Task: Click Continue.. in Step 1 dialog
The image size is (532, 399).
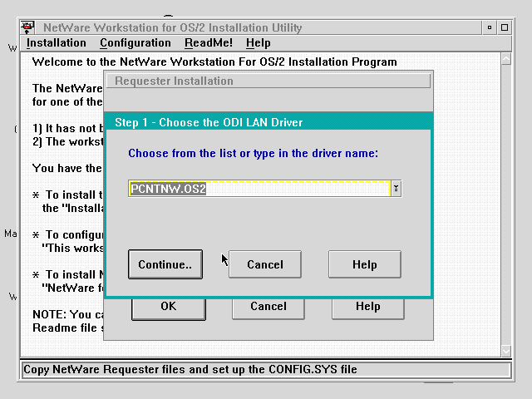Action: (x=165, y=264)
